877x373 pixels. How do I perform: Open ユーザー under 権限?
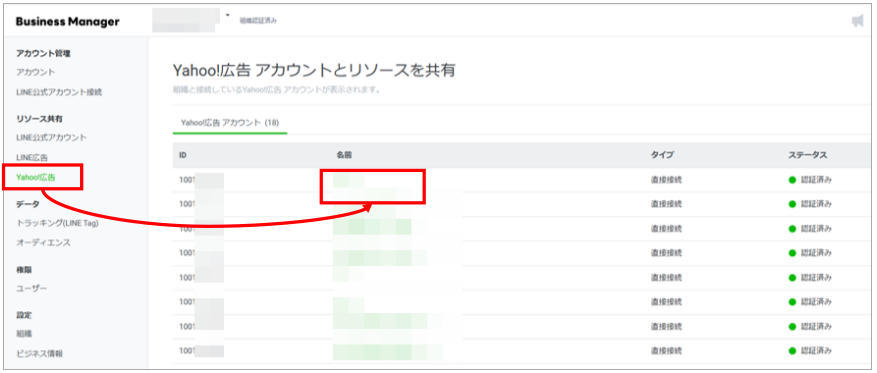(x=32, y=289)
